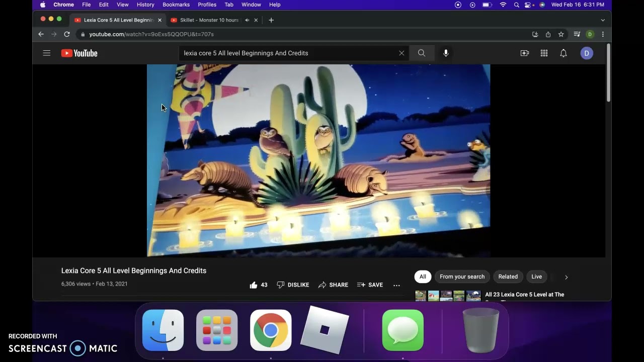Open more actions ellipsis under video
This screenshot has height=362, width=644.
click(396, 285)
